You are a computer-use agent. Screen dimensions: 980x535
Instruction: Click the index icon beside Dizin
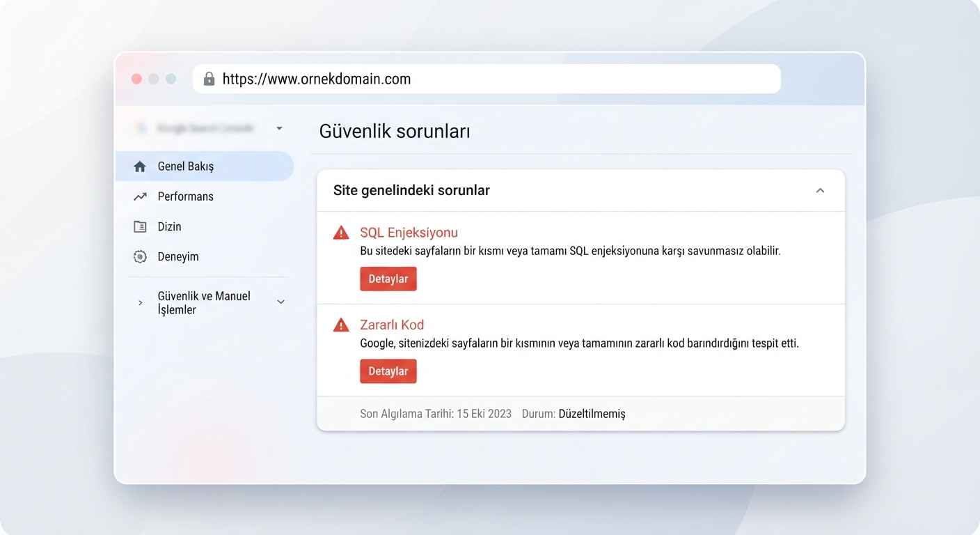[140, 226]
